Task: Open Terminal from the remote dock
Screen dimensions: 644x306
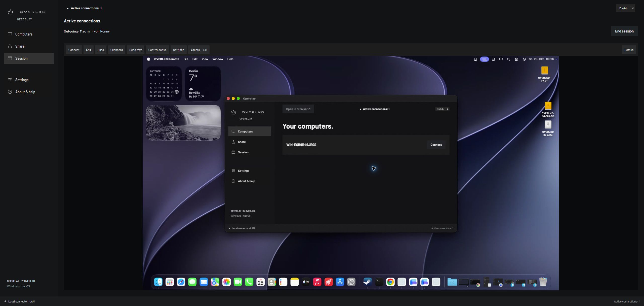Action: coord(379,282)
